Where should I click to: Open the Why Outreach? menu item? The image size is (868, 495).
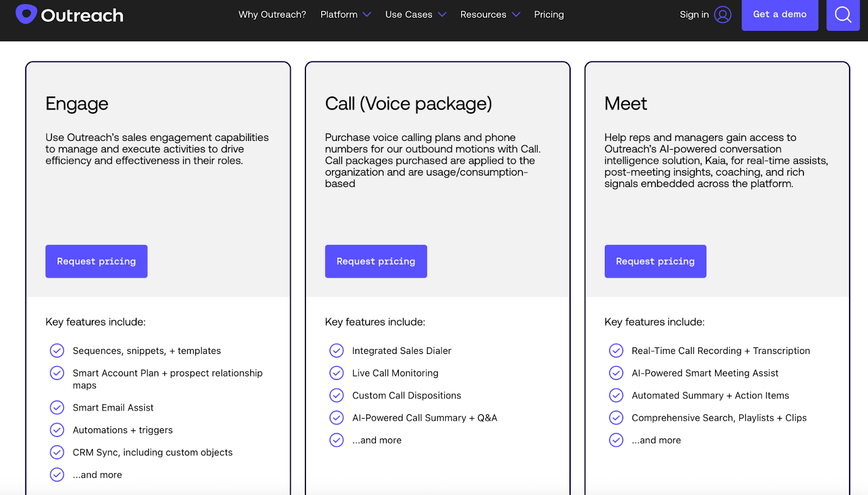tap(272, 15)
